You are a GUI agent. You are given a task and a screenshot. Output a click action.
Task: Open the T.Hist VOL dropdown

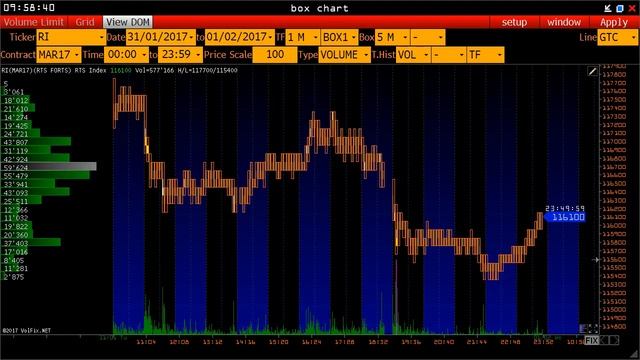point(413,55)
